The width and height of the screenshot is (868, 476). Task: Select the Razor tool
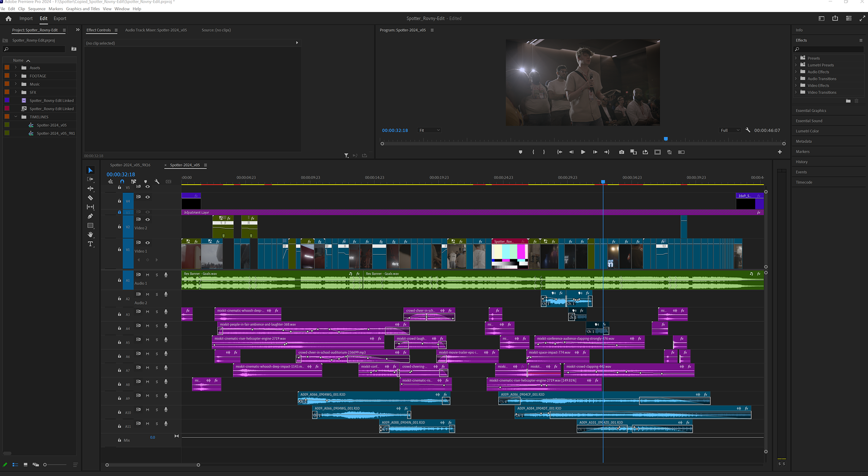pos(90,198)
